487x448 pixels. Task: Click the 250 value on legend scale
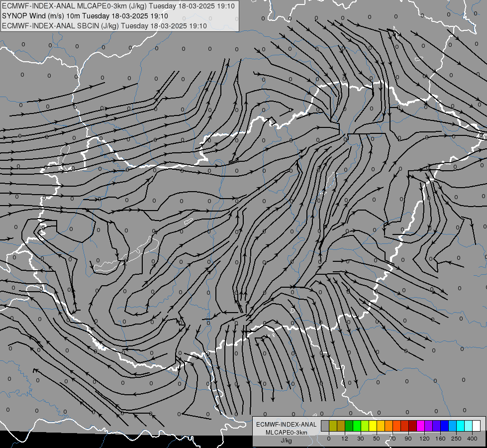456,439
